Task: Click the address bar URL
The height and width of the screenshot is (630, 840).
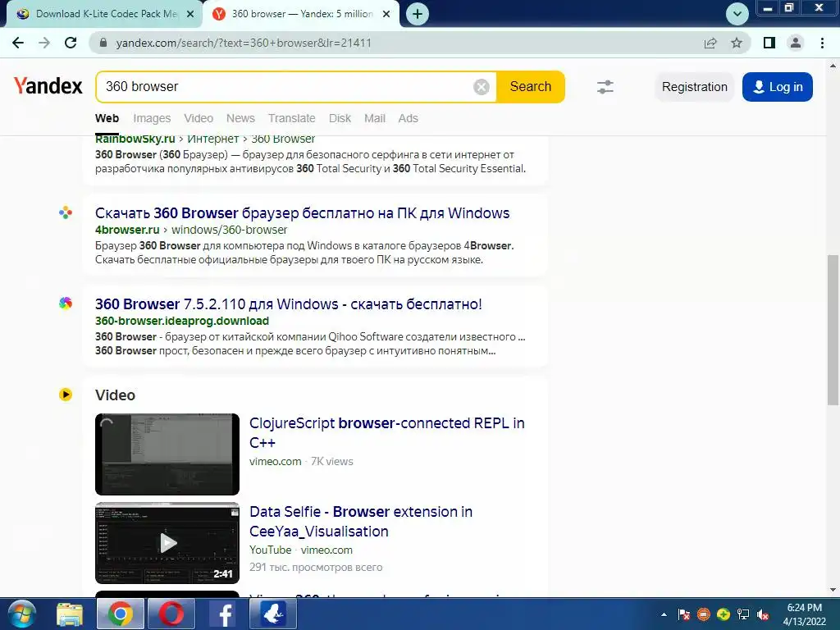Action: pyautogui.click(x=244, y=43)
